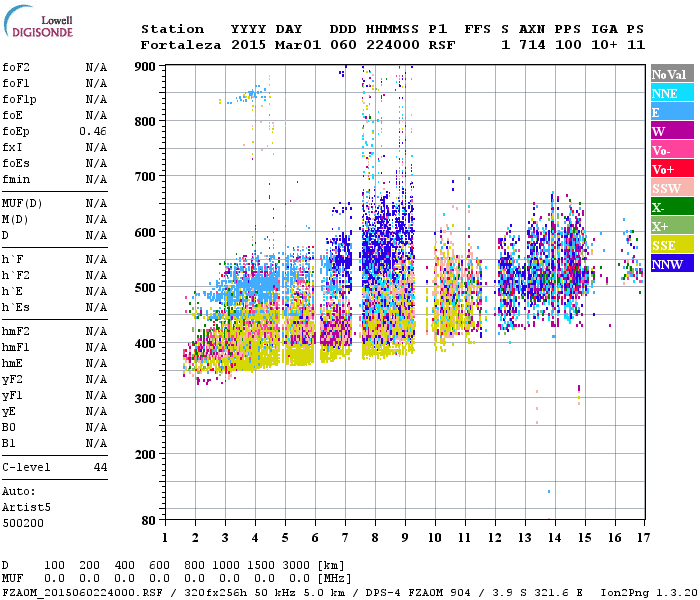Click the fxI parameter label
This screenshot has width=700, height=600.
point(12,147)
